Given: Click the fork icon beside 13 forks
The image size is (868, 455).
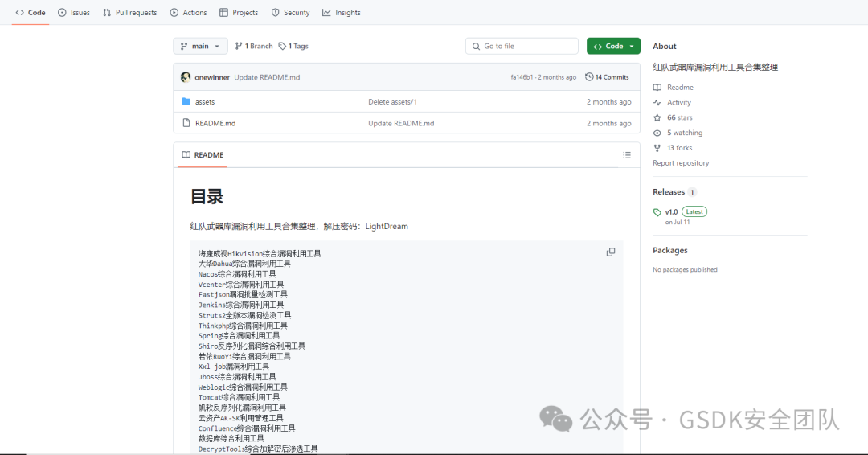Looking at the screenshot, I should (x=657, y=148).
